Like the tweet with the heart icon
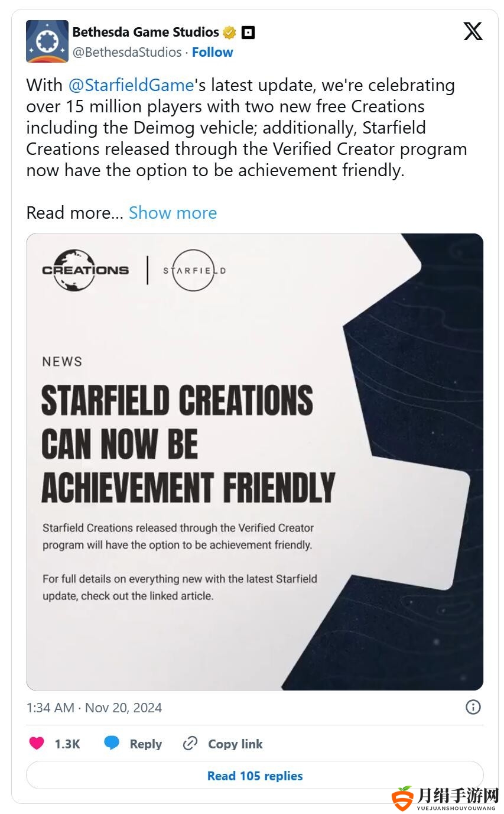 [x=37, y=744]
